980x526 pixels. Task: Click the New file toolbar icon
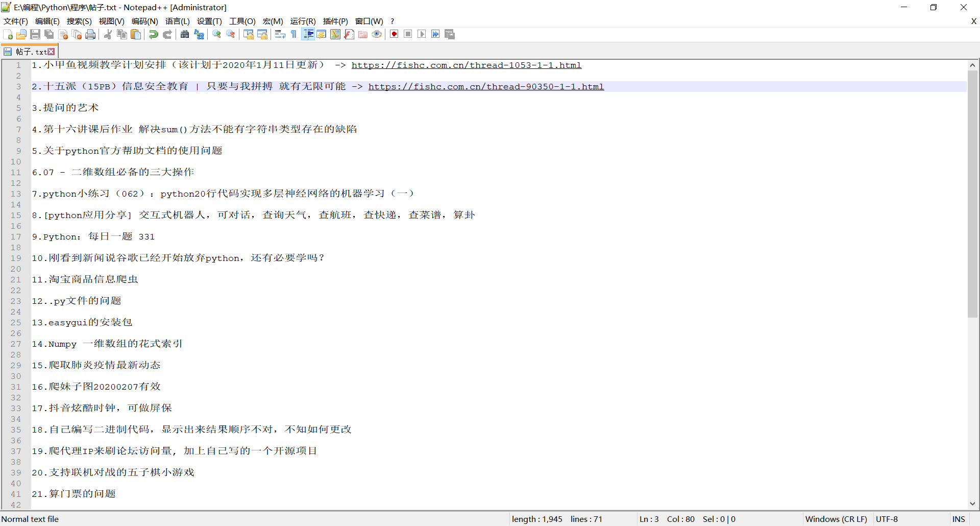click(8, 34)
